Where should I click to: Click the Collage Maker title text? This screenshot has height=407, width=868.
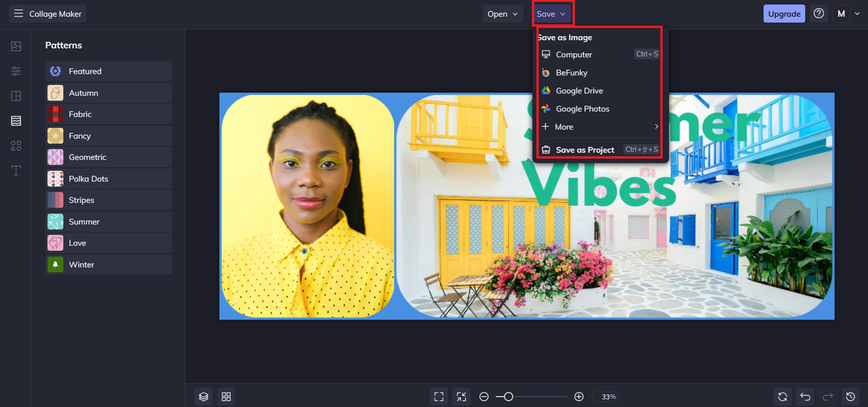(56, 14)
